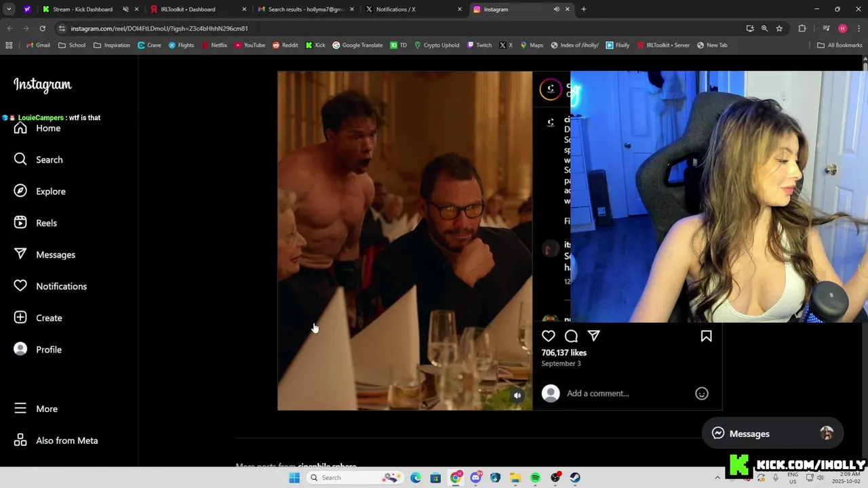
Task: Open the Home icon in sidebar
Action: coord(20,128)
